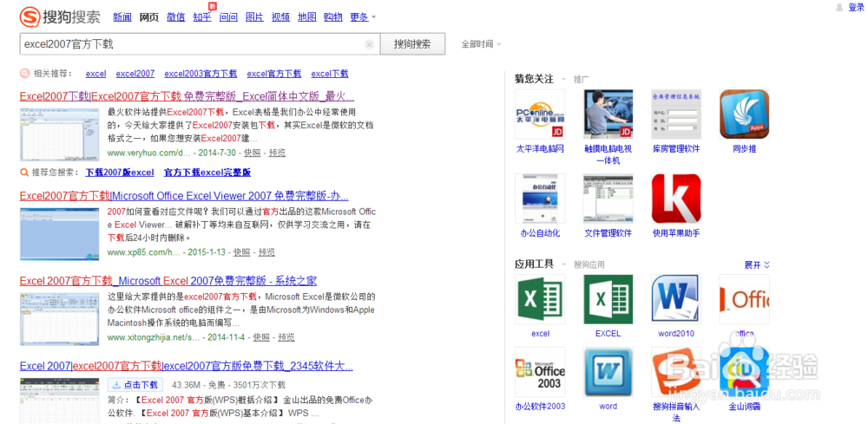Click the user avatar icon beside 登录
This screenshot has width=868, height=424.
tap(839, 7)
